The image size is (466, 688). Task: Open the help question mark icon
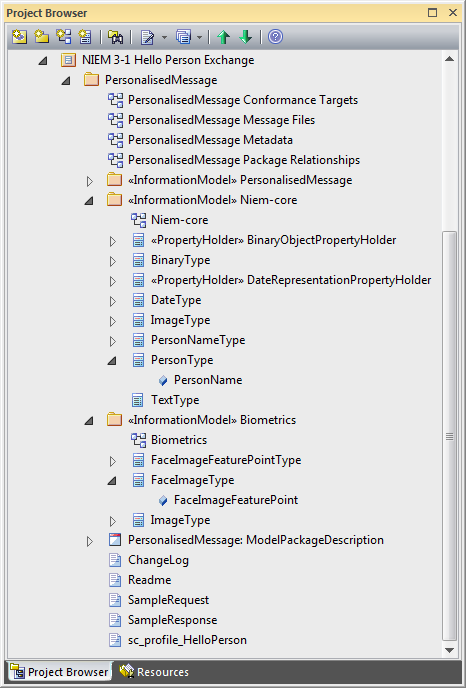pos(275,37)
